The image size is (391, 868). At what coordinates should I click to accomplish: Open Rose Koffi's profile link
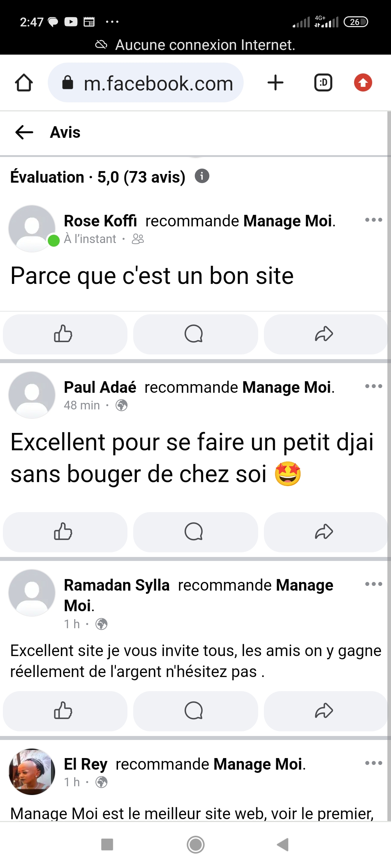tap(100, 221)
